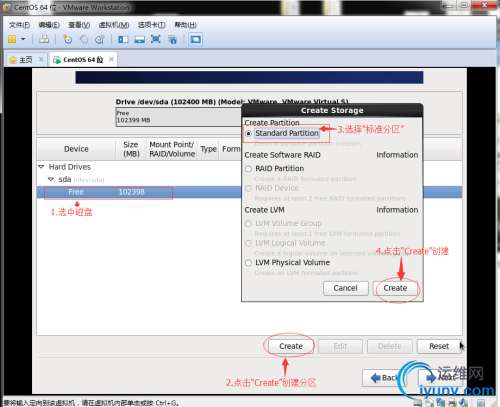500x407 pixels.
Task: Click the console view toolbar icon
Action: (195, 39)
